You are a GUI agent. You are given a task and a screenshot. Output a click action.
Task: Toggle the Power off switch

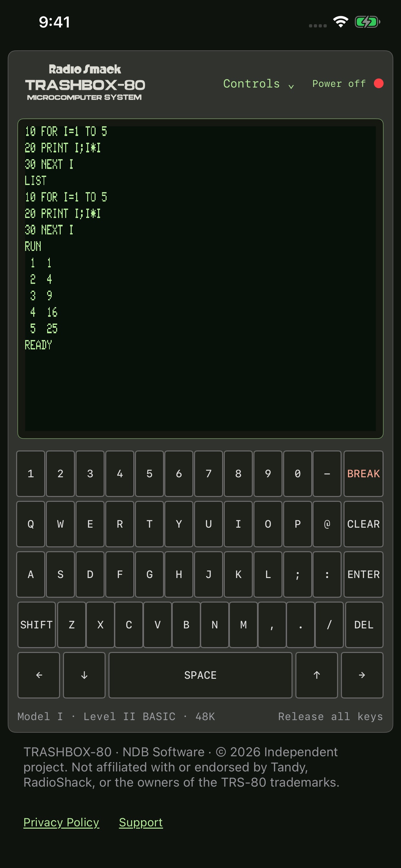click(348, 84)
